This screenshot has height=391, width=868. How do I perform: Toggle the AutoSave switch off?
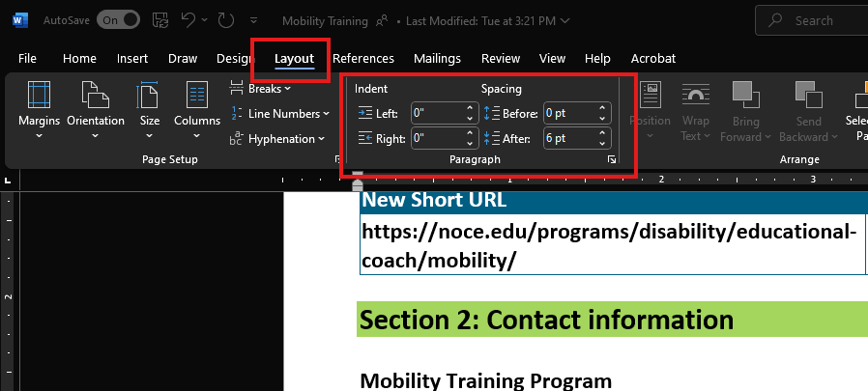click(x=118, y=20)
